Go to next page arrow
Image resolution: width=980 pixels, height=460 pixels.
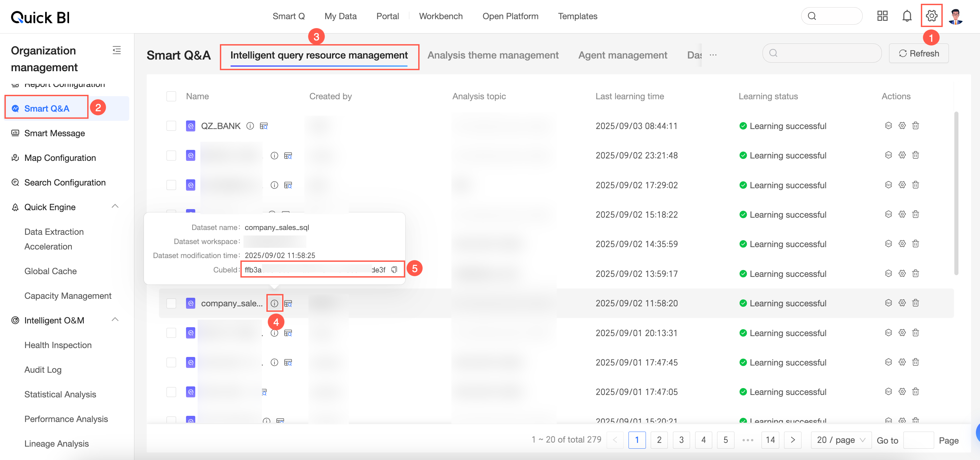pyautogui.click(x=793, y=440)
